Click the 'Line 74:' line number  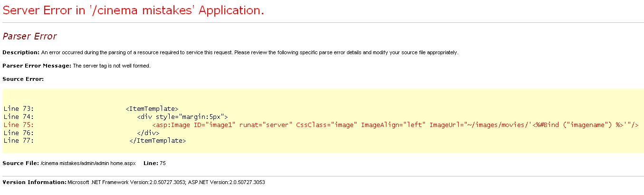[19, 117]
